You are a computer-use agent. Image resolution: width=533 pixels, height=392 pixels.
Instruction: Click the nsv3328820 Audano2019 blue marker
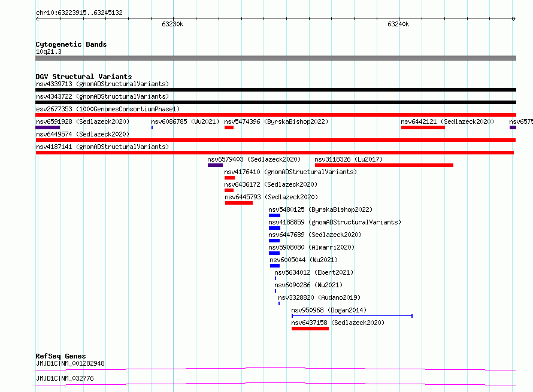(x=279, y=303)
